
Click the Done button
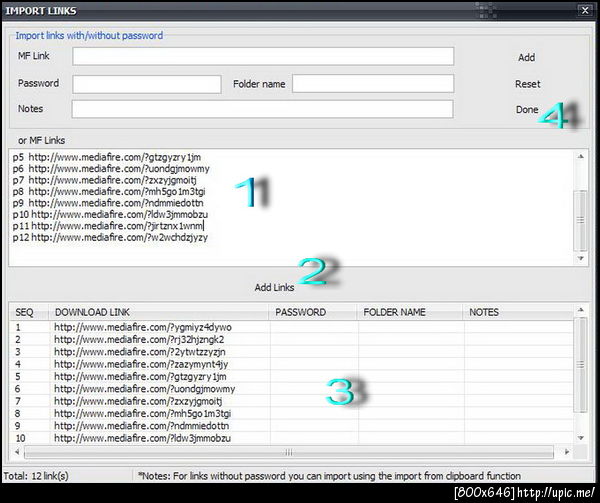(527, 109)
